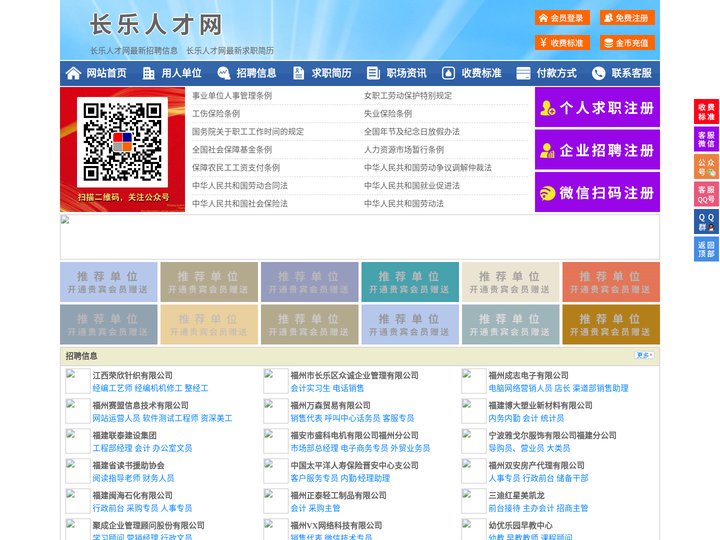Viewport: 720px width, 540px height.
Task: Open 三迪红星美凯龙 company link
Action: 517,495
